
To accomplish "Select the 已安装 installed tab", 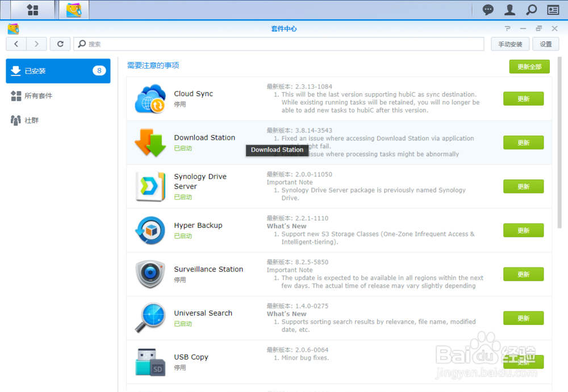I will [58, 70].
